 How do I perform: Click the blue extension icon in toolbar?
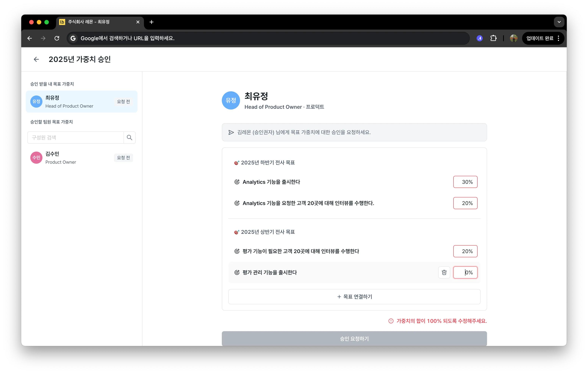click(480, 38)
